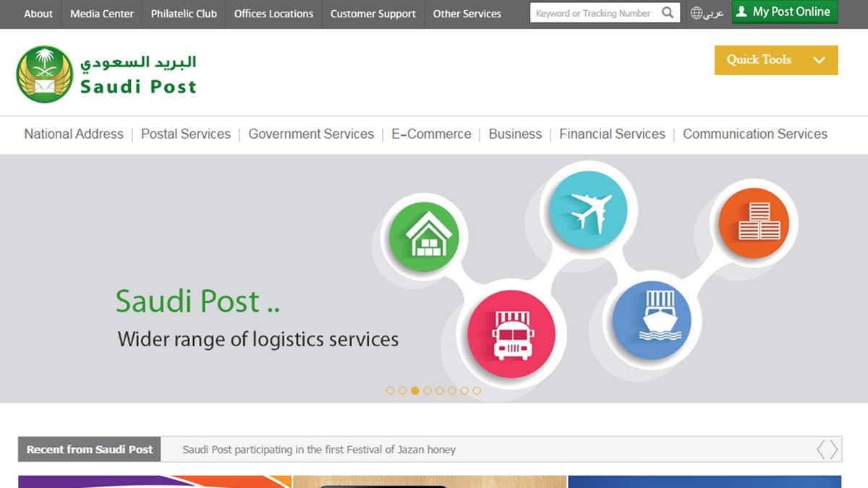
Task: Go to the About page
Action: (x=38, y=14)
